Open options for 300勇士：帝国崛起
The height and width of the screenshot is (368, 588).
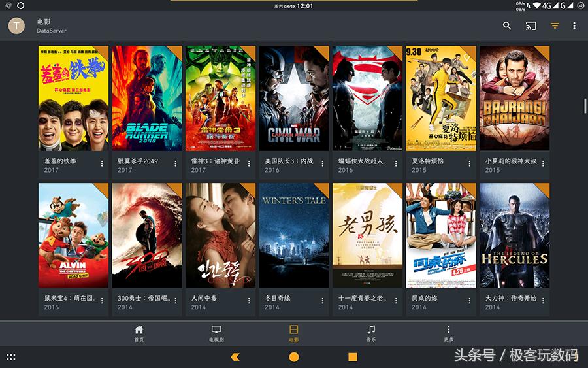click(176, 301)
